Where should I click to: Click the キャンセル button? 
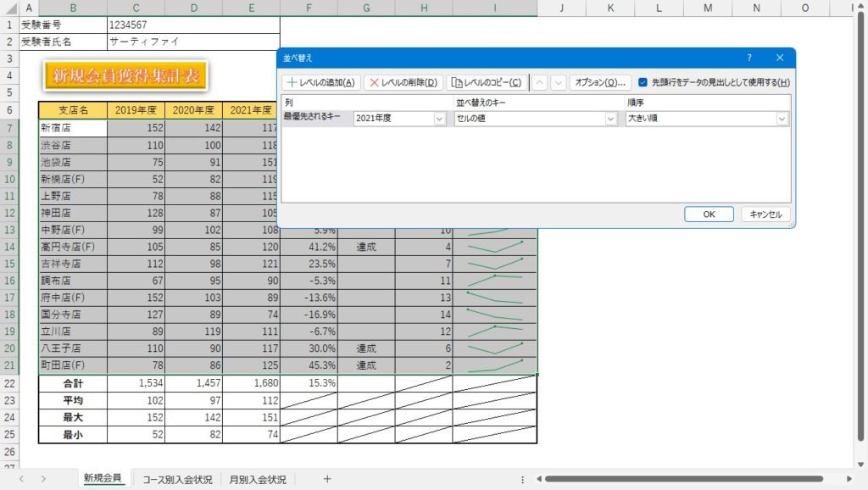pos(765,214)
